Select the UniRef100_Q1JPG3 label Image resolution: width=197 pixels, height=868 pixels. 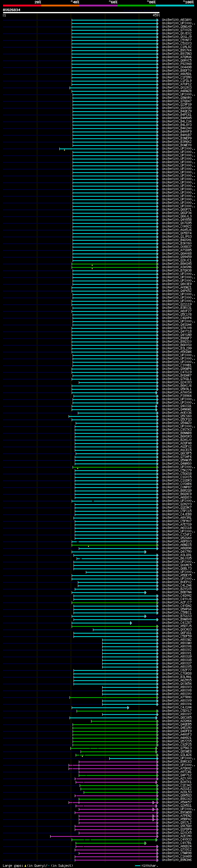(x=177, y=236)
